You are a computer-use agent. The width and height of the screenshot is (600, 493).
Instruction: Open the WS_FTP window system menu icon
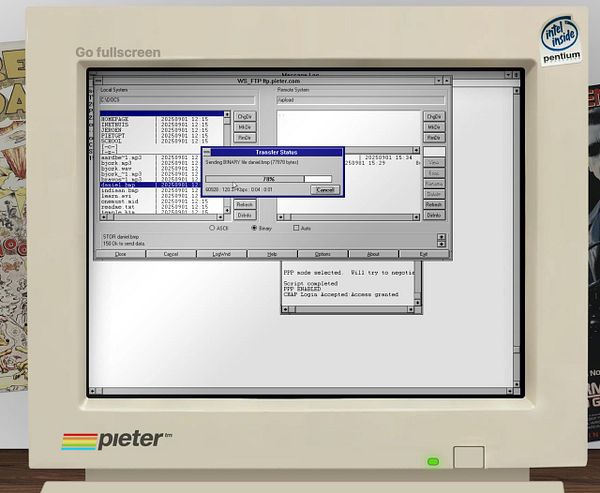point(98,81)
